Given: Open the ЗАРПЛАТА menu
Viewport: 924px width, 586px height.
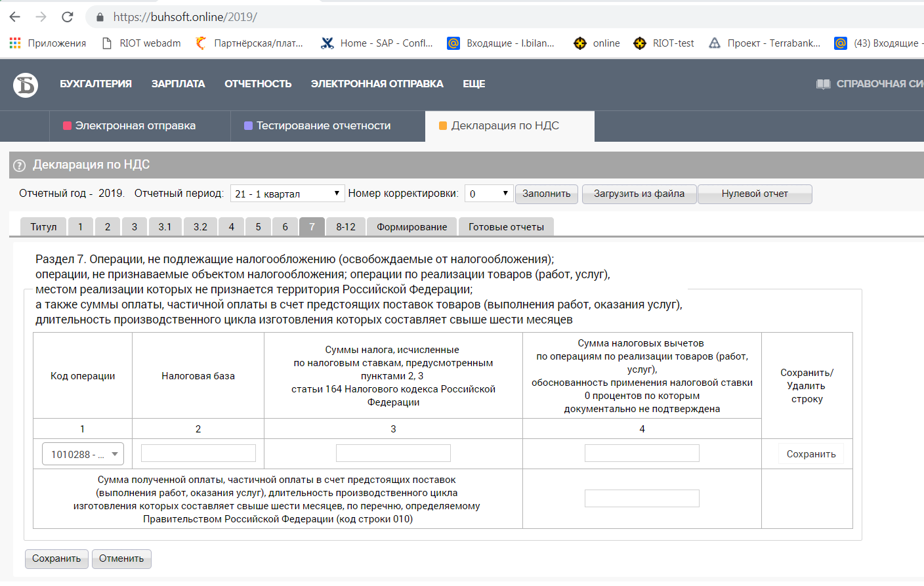Looking at the screenshot, I should (x=178, y=84).
